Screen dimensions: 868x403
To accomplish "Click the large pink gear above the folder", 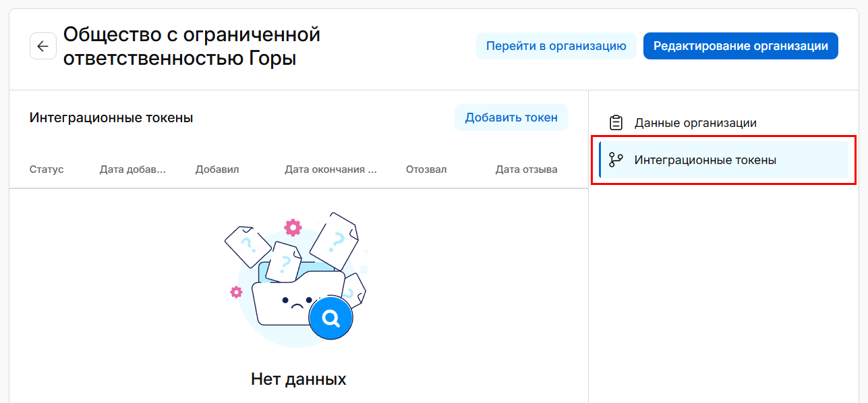I will coord(293,227).
